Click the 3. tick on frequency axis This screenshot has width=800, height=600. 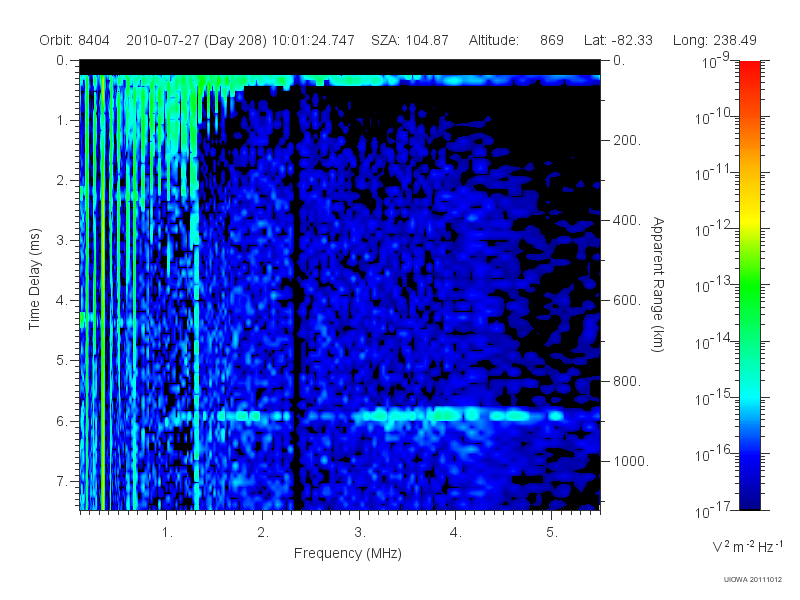pos(360,532)
